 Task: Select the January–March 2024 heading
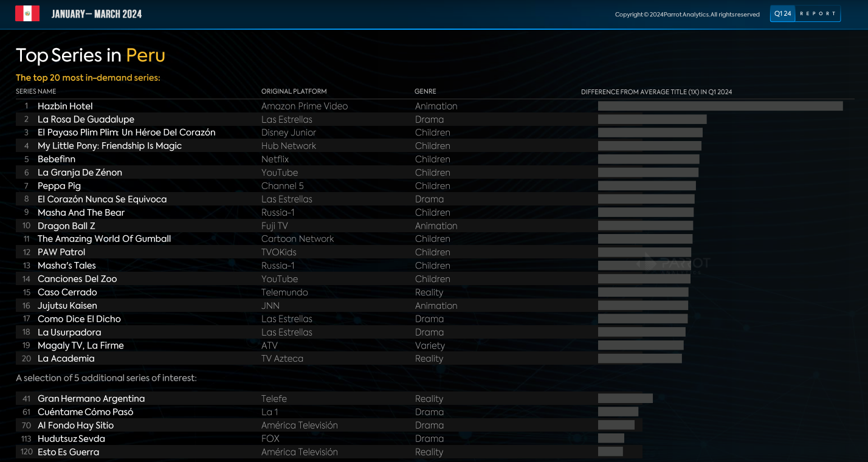[x=97, y=14]
